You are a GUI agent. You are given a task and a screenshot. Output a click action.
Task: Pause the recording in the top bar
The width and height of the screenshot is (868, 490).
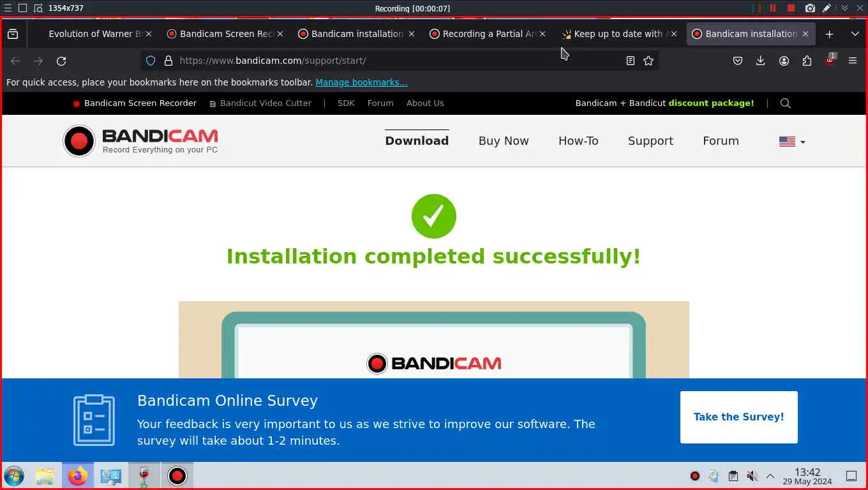click(x=773, y=8)
